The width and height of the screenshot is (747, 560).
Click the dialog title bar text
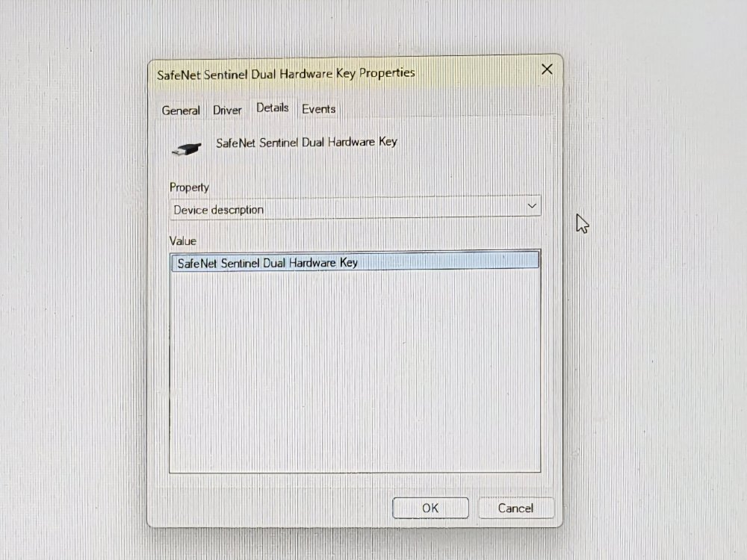coord(286,74)
